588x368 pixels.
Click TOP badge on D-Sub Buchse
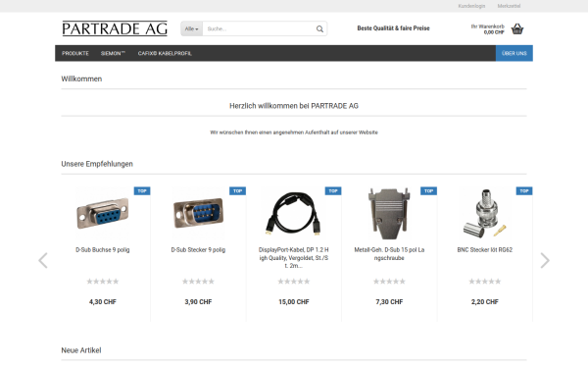[x=142, y=190]
